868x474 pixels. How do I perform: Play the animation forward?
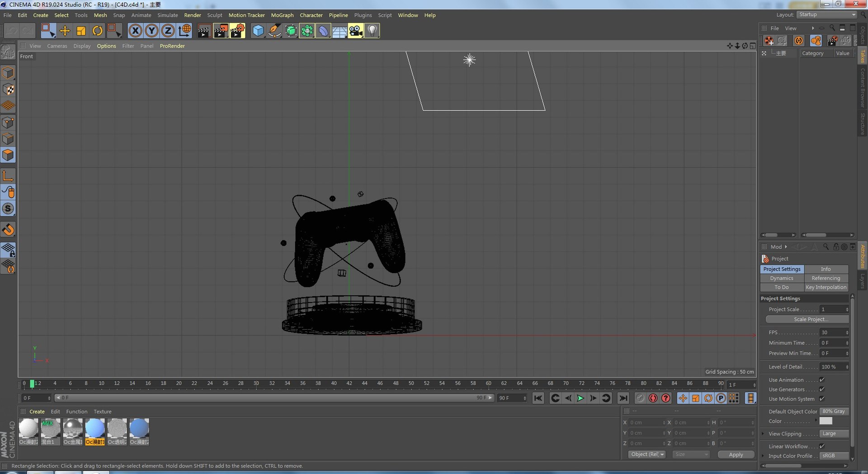tap(580, 398)
